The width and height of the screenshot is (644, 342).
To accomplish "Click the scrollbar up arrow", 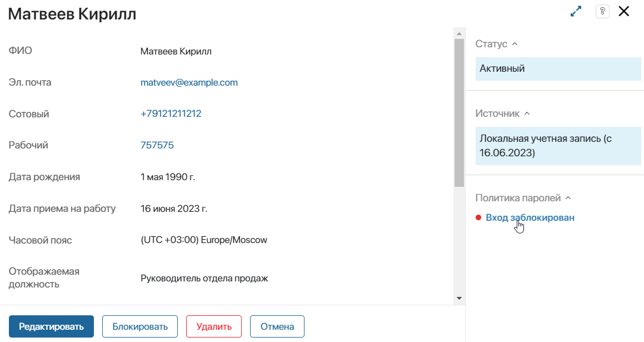I will pyautogui.click(x=459, y=34).
